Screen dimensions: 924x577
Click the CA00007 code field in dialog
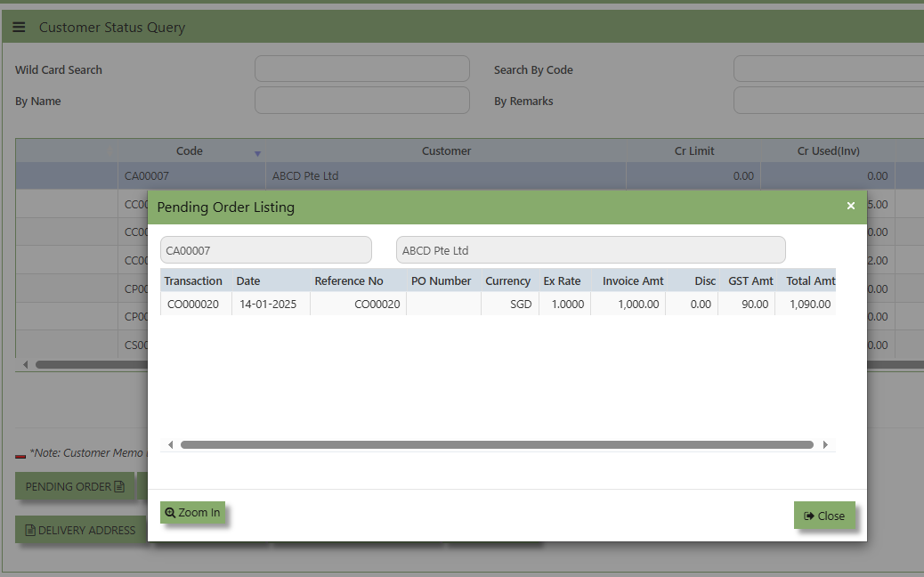click(x=266, y=250)
